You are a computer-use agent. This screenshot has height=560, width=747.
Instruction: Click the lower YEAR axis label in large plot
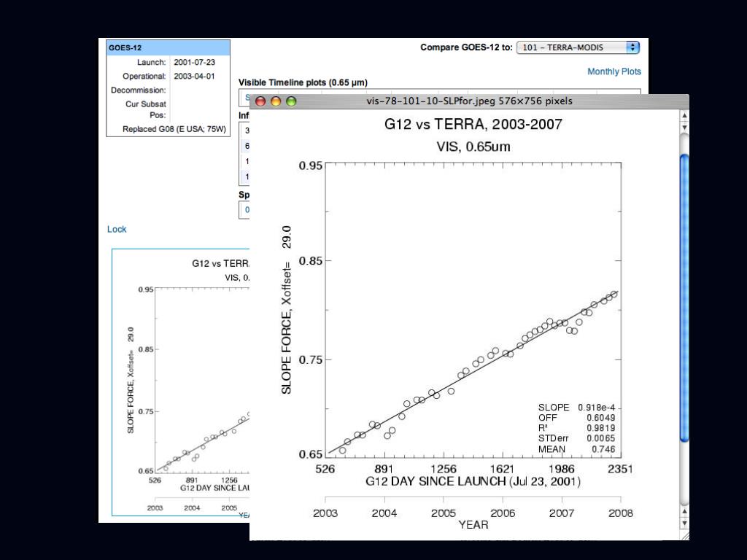click(x=473, y=525)
